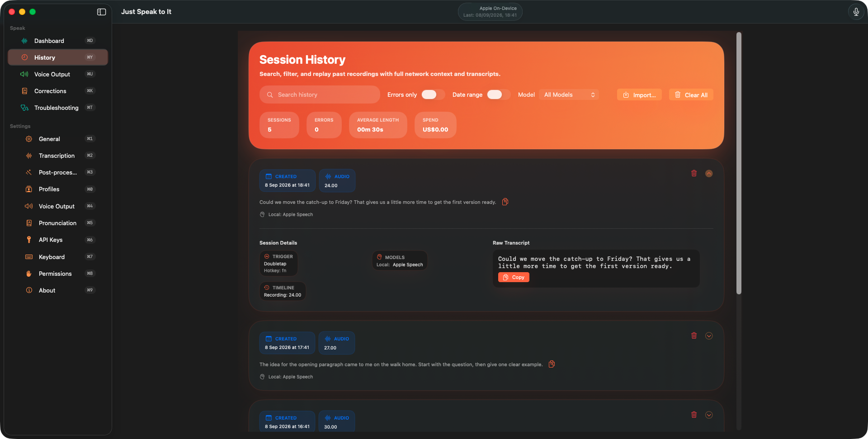The image size is (868, 439).
Task: Click the Clear All button
Action: point(691,94)
